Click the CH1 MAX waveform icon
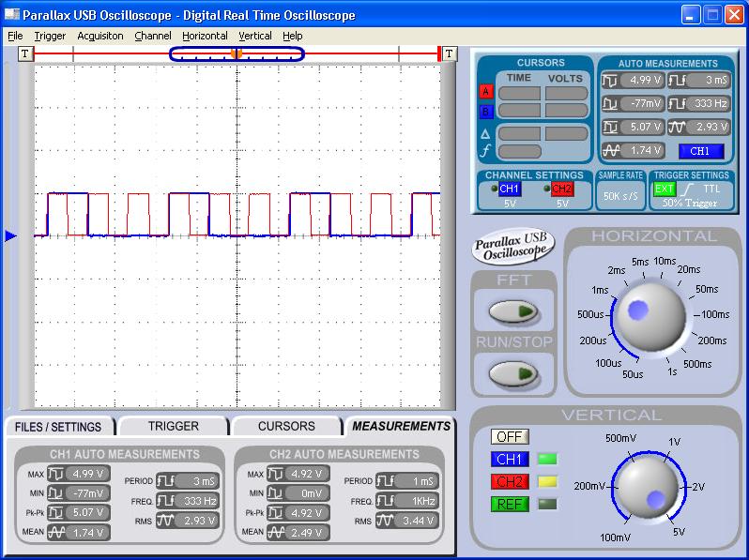This screenshot has width=749, height=560. (x=55, y=474)
